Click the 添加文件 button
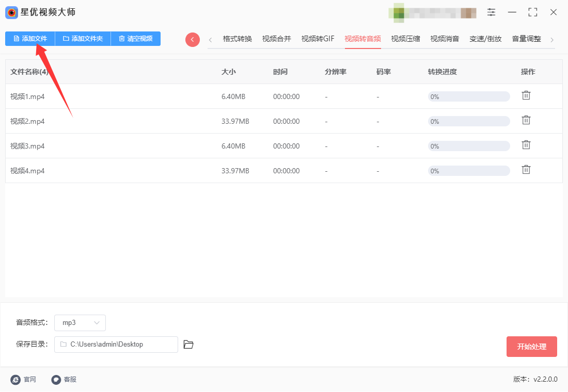Screen dimensions: 568x392 pyautogui.click(x=30, y=39)
